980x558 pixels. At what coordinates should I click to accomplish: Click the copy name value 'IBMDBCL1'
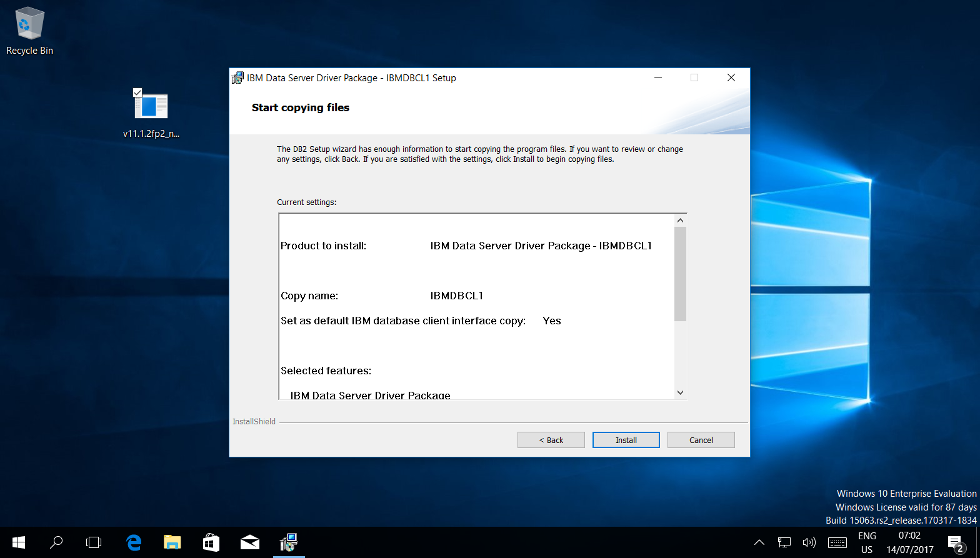457,296
